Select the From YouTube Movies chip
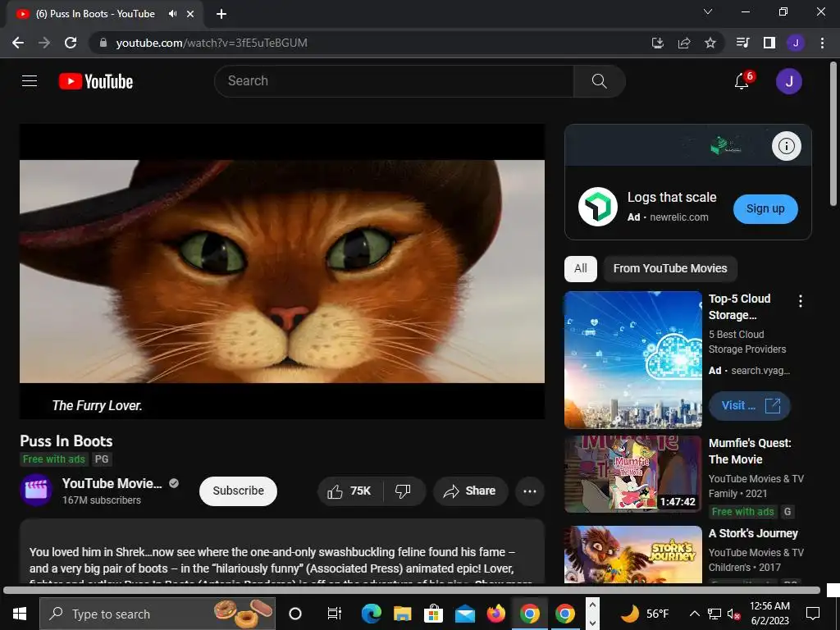Image resolution: width=840 pixels, height=630 pixels. [x=670, y=268]
